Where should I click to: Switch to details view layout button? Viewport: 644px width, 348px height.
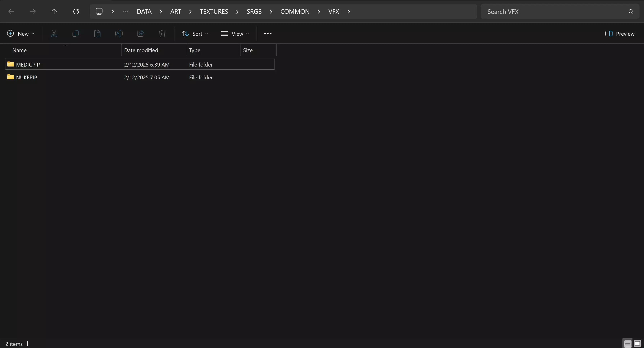(x=627, y=344)
